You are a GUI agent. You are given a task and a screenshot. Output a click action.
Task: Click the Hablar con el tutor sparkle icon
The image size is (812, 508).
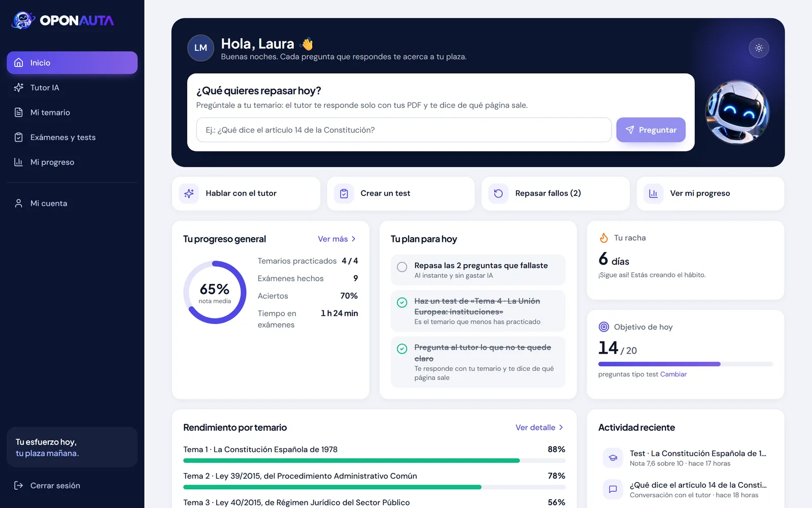click(189, 194)
